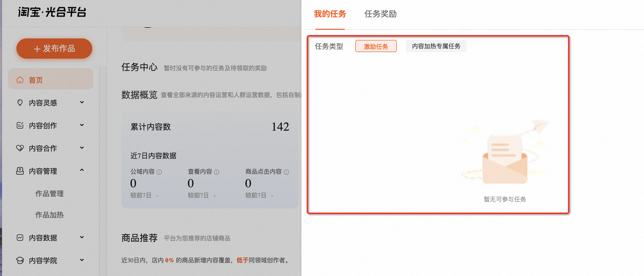Click the 暂无可参与任务 empty-state text
Screen dimensions: 644x276
click(x=505, y=199)
